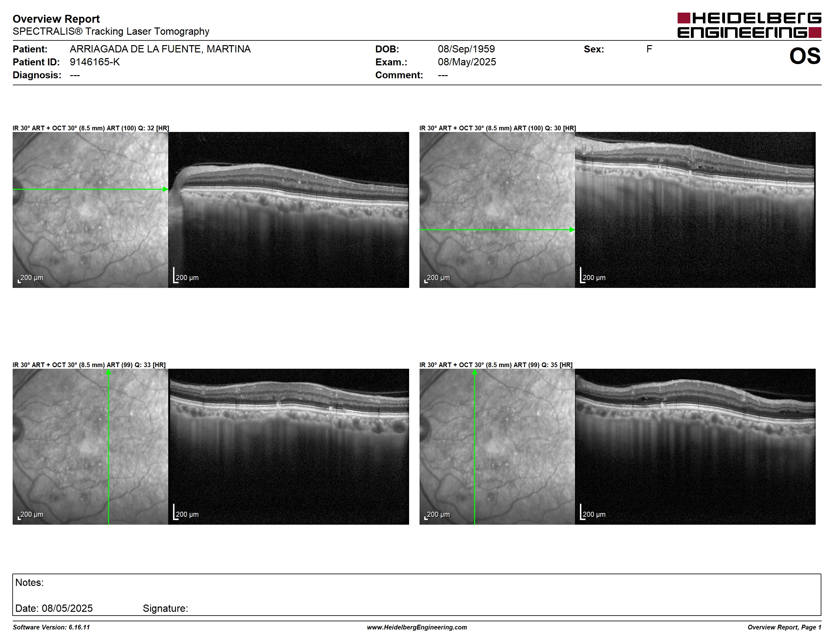Open the top-left OCT B-scan with Q: 32

288,210
